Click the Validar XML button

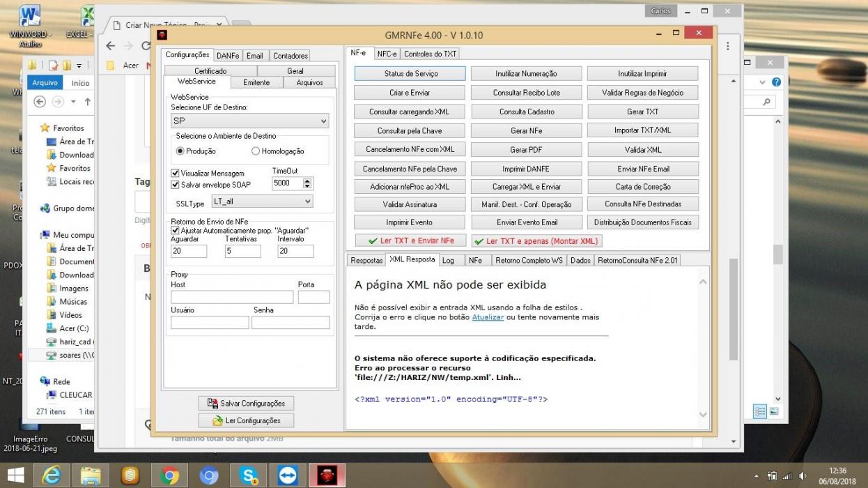pyautogui.click(x=643, y=149)
